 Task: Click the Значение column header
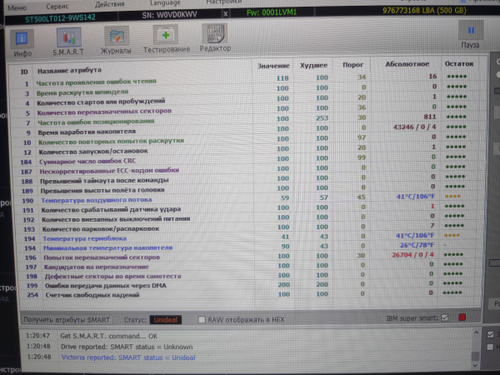274,66
